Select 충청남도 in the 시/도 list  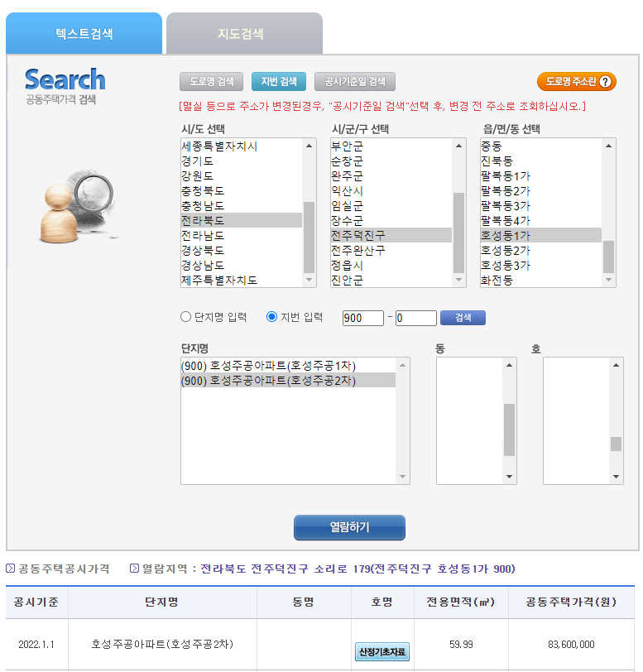point(242,206)
